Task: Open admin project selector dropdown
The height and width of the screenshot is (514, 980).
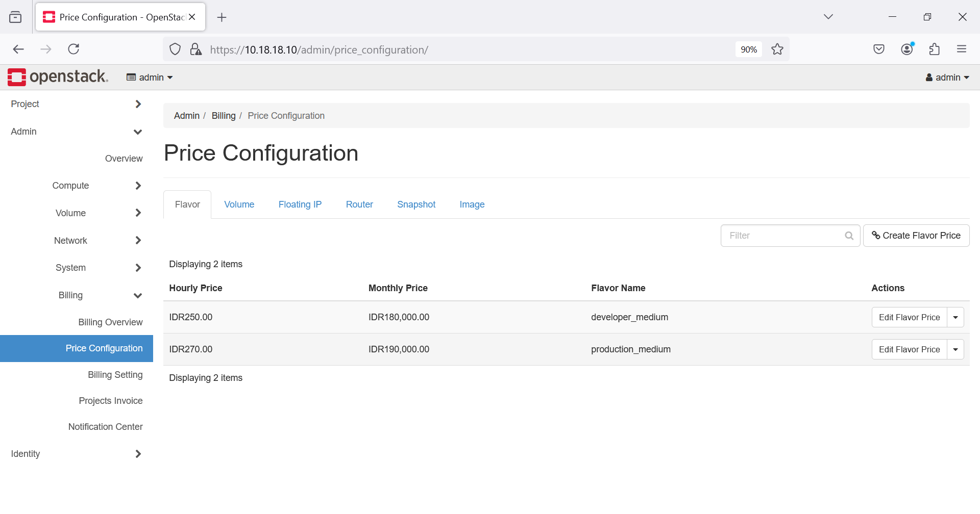Action: [150, 78]
